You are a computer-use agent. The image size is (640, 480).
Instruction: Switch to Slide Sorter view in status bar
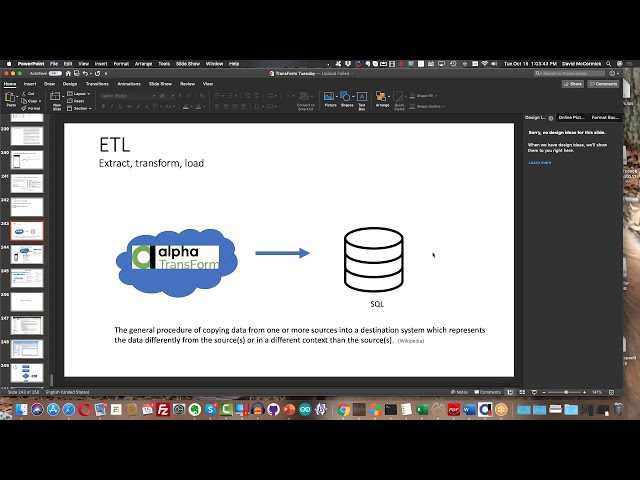[522, 392]
